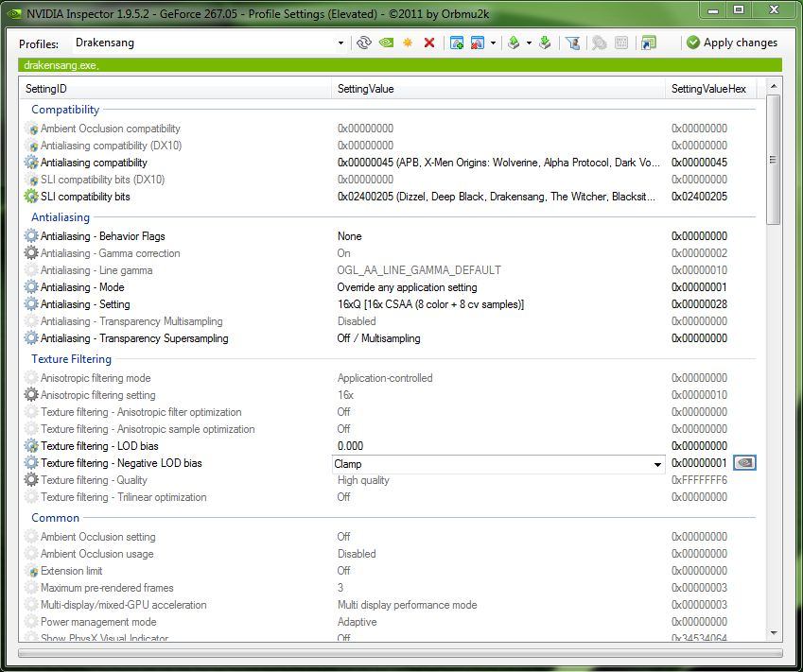
Task: Select the Antialiasing group header
Action: [x=61, y=217]
